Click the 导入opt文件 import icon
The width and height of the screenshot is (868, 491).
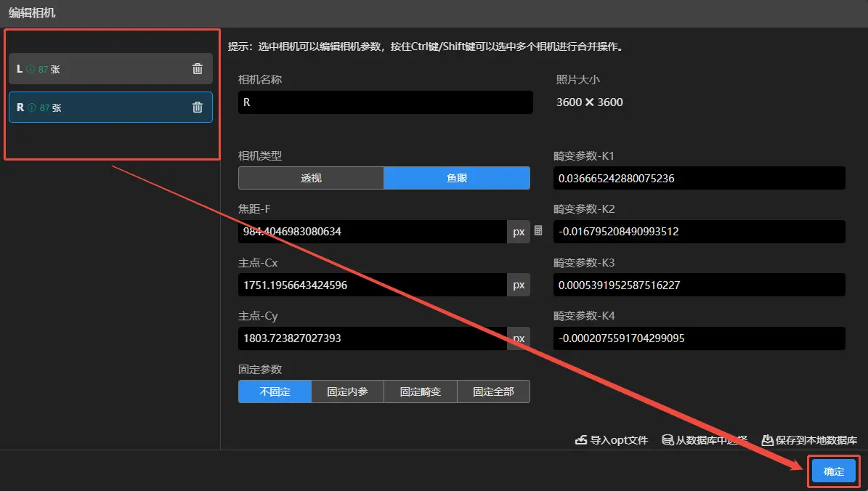[580, 440]
